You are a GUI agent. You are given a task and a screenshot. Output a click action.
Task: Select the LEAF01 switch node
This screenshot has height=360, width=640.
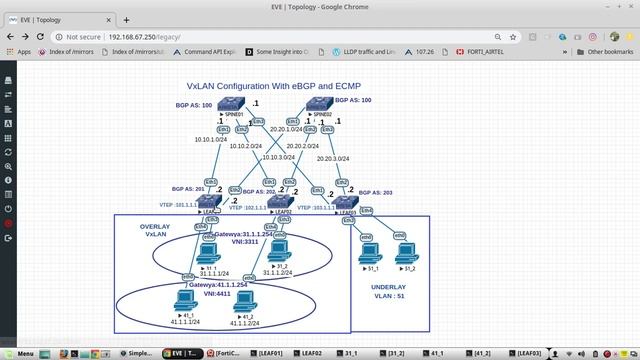pos(209,202)
